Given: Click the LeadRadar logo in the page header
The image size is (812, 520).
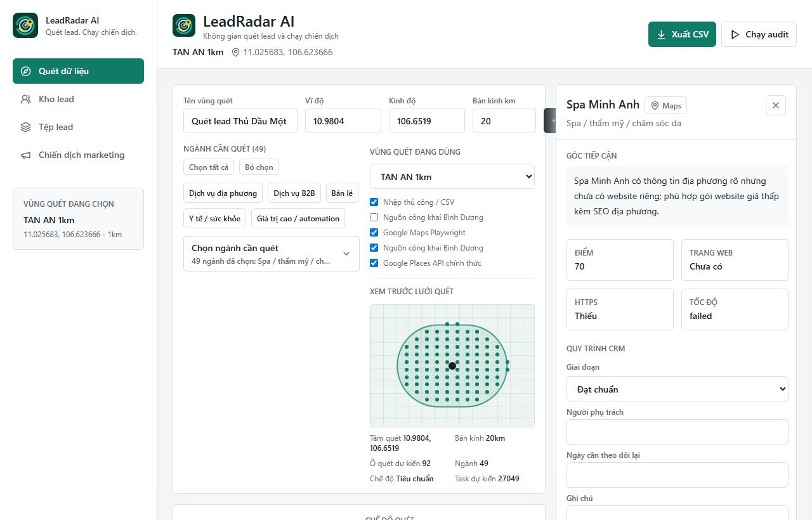Looking at the screenshot, I should (x=184, y=25).
